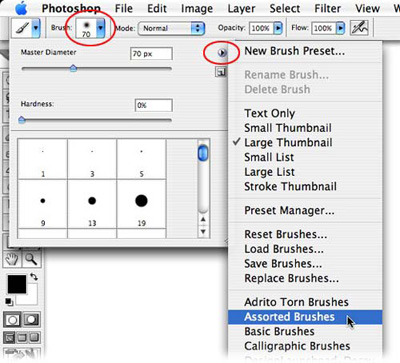
Task: Select the Hand tool
Action: click(x=13, y=259)
